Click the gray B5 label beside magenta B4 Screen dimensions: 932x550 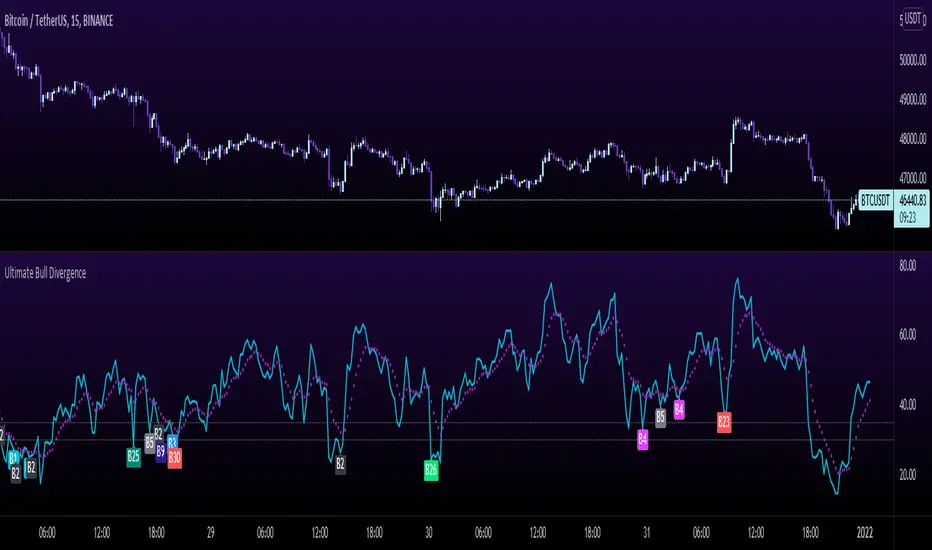(660, 417)
